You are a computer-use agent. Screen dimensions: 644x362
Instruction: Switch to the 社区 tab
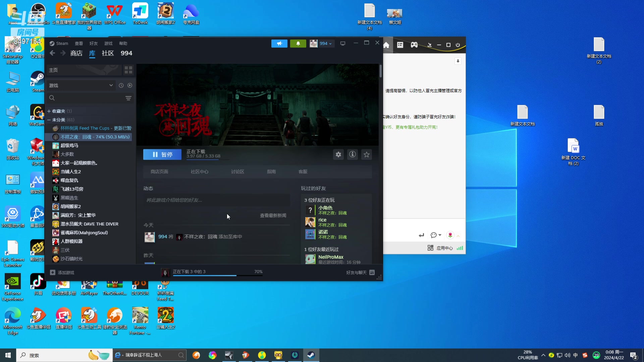(108, 53)
